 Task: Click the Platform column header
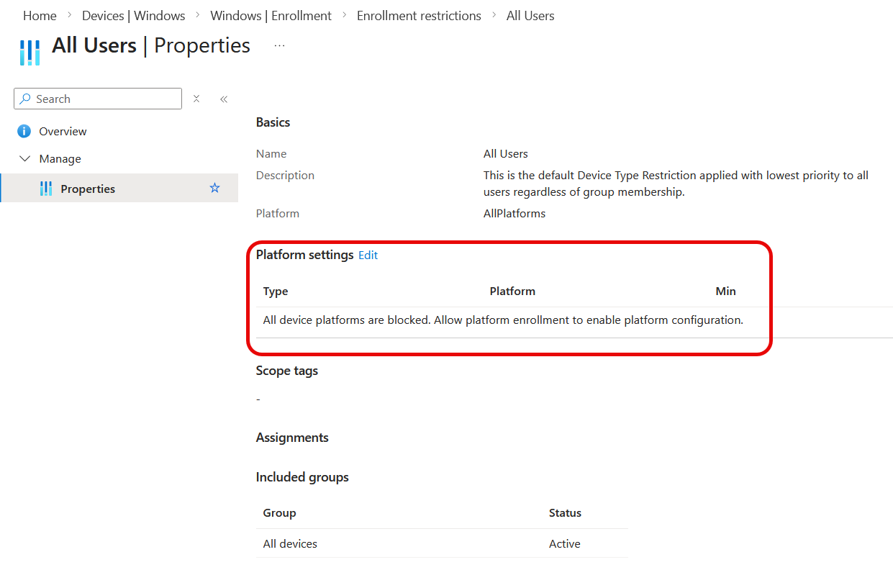pyautogui.click(x=512, y=291)
